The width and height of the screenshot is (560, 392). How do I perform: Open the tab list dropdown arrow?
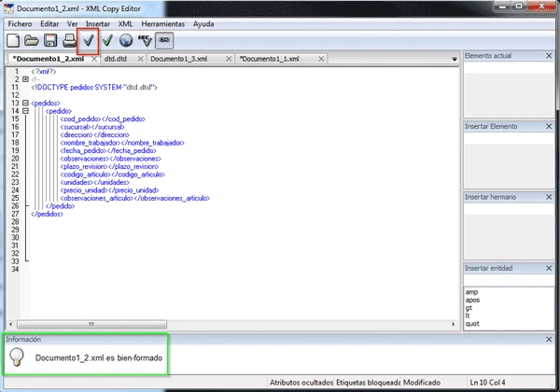pyautogui.click(x=455, y=58)
